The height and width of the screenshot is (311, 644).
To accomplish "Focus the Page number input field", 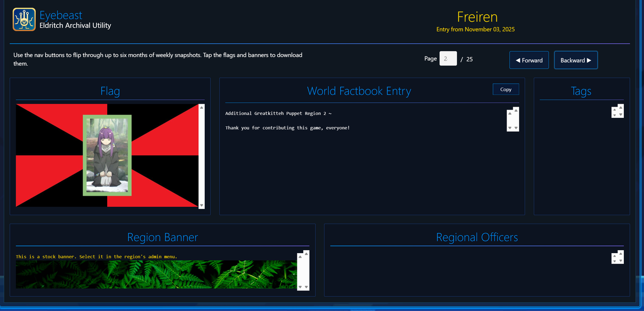I will click(x=448, y=58).
